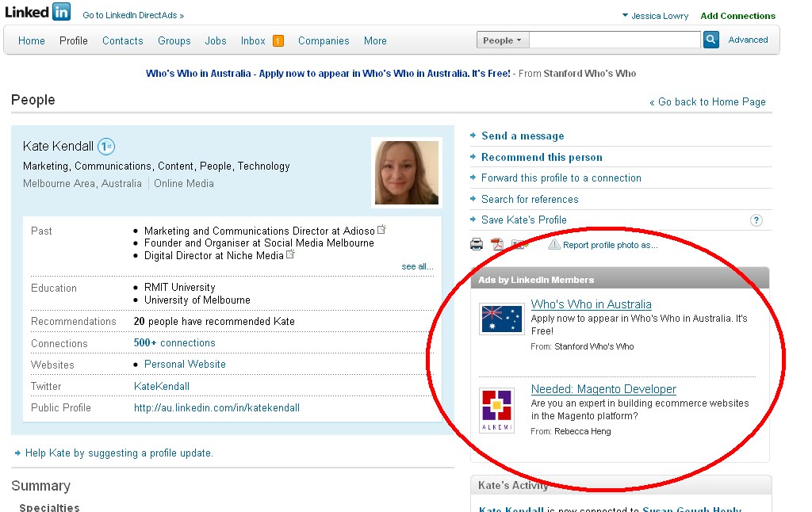
Task: Click in the search text field
Action: click(x=615, y=40)
